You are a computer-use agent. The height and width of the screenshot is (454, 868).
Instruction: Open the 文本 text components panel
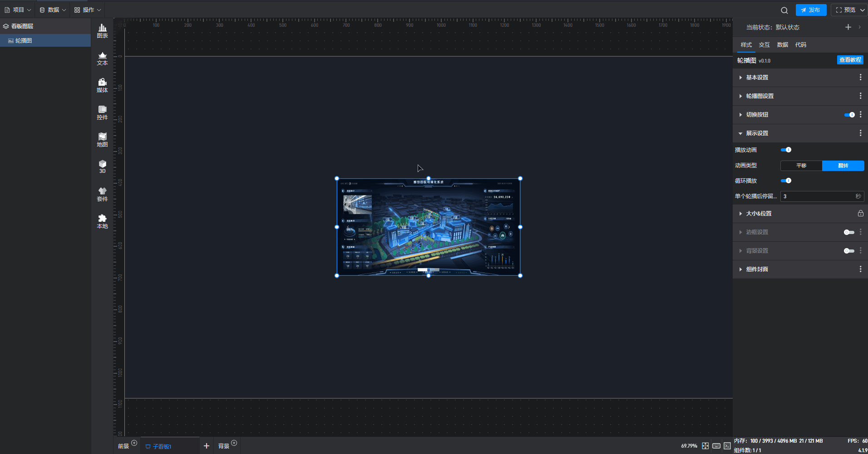102,59
